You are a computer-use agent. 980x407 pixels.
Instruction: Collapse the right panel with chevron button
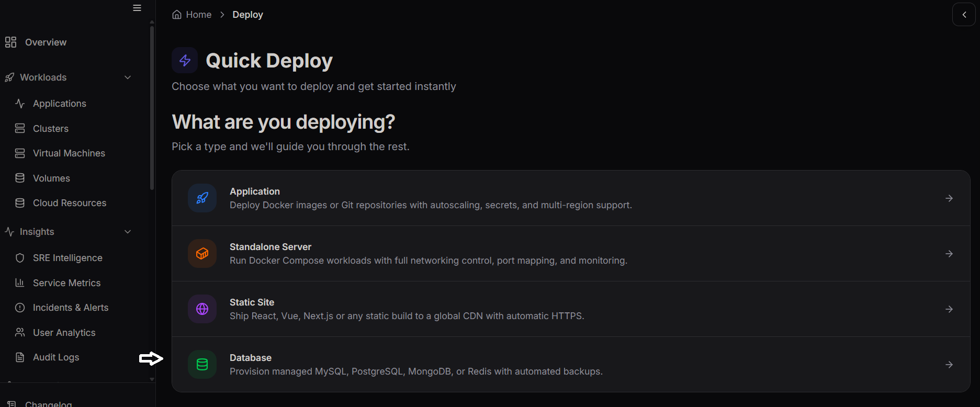coord(964,15)
